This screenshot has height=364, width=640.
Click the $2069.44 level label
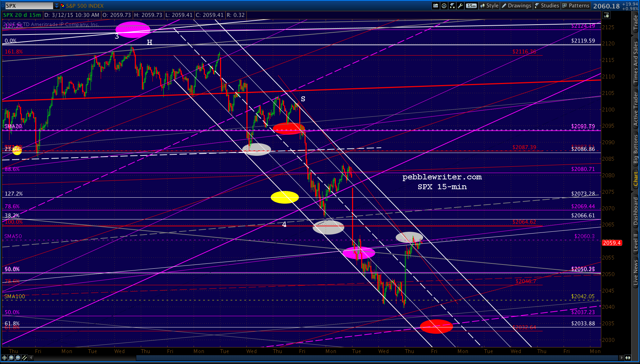pyautogui.click(x=583, y=206)
